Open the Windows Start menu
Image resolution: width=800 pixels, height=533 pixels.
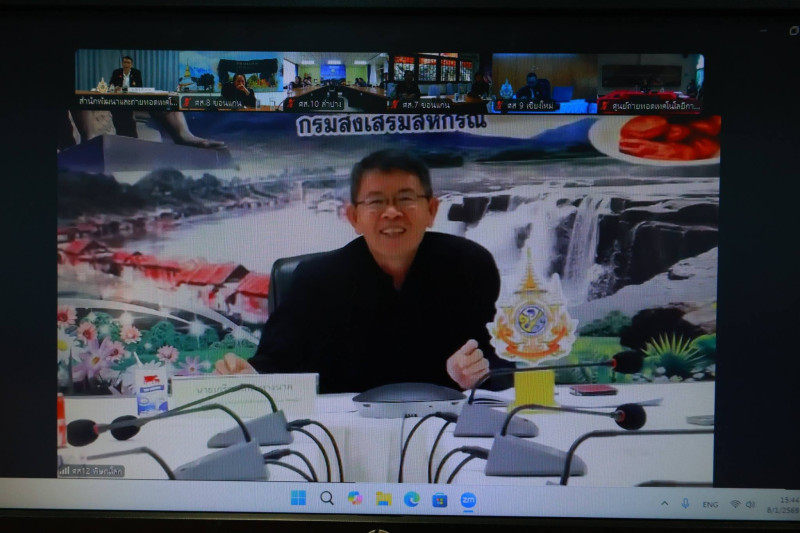(298, 498)
